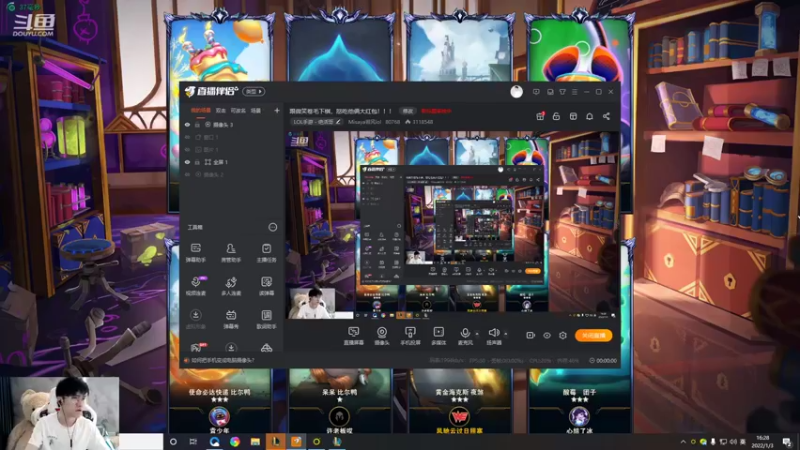Select the 窗口 1 source row

pyautogui.click(x=232, y=137)
